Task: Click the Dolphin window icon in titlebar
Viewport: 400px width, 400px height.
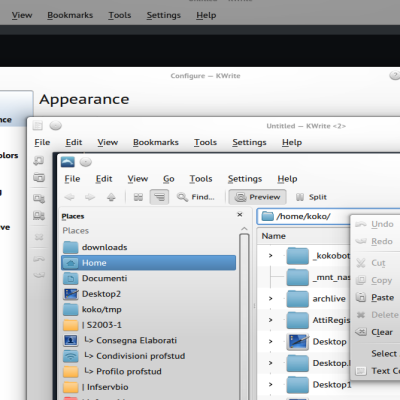Action: click(x=68, y=162)
